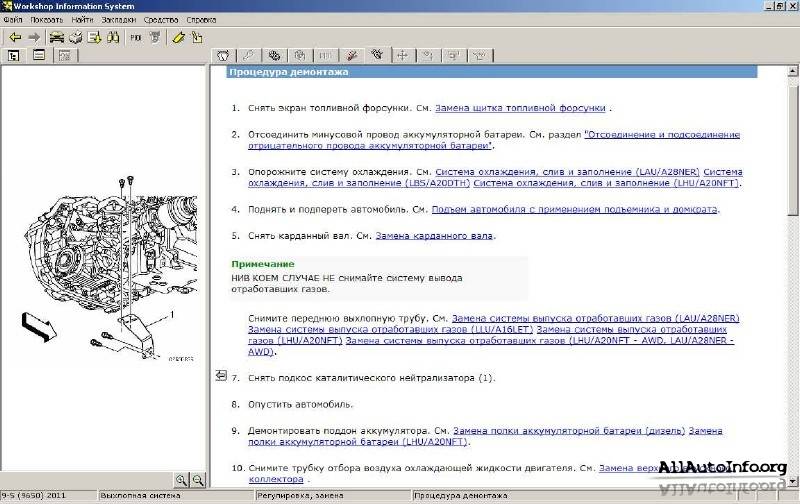Open link Замена щитка топливной форсунки
This screenshot has height=504, width=800.
pos(520,108)
